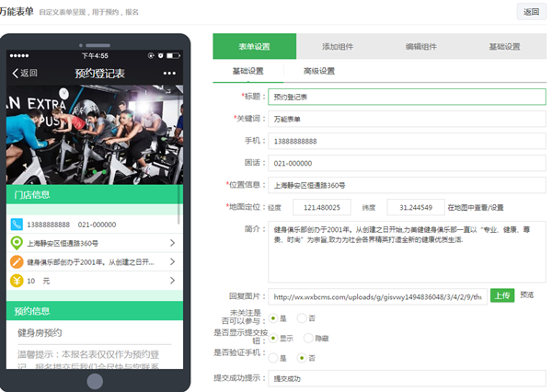Expand the 10 元 price row chevron
The image size is (552, 392).
pos(173,281)
